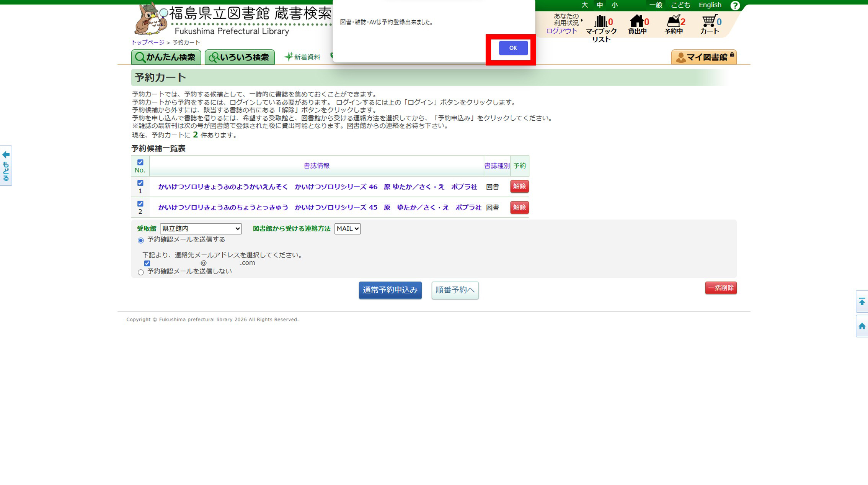Click the home icon on right edge

[x=862, y=326]
